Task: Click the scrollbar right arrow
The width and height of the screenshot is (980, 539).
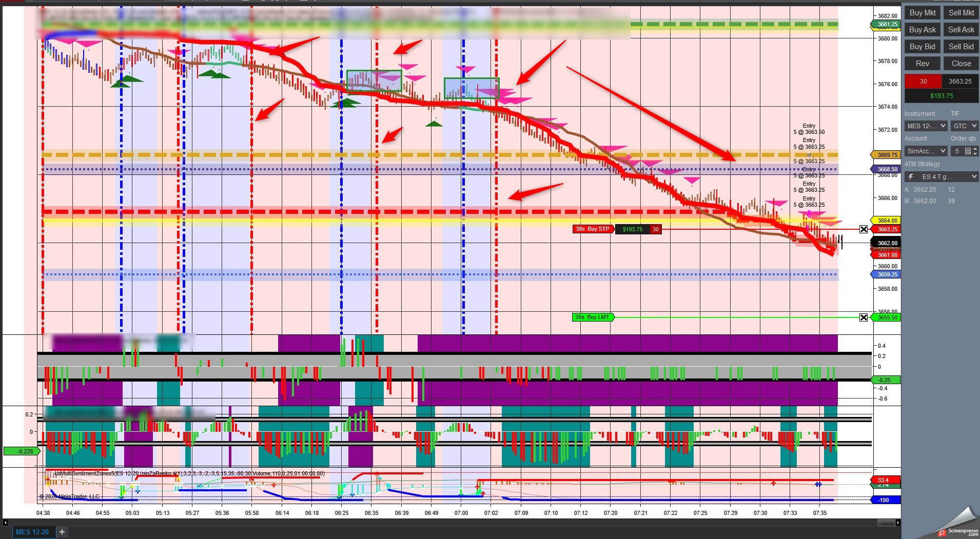Action: (898, 523)
